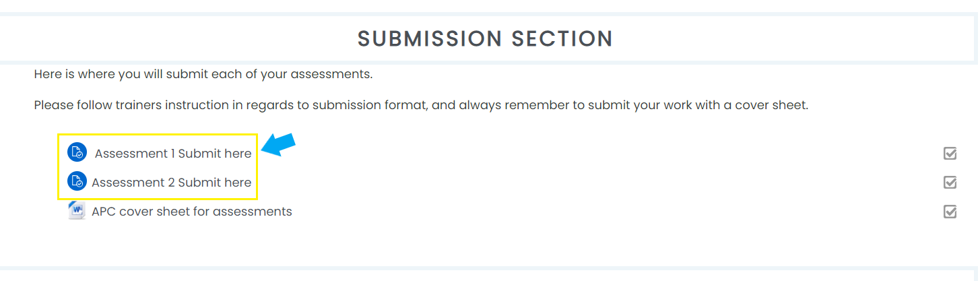Click the word 'Here' starting the first sentence

coord(48,74)
